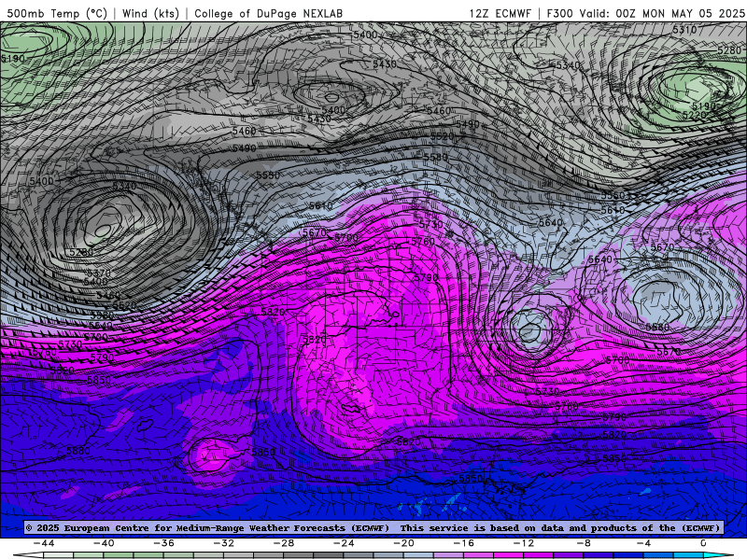
Task: Click the 5220 height contour label
Action: click(x=694, y=115)
